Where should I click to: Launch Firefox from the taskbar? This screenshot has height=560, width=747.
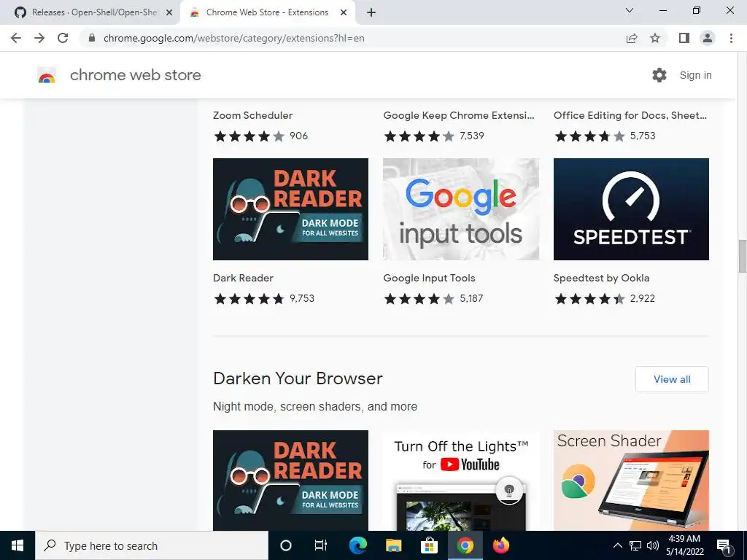500,545
